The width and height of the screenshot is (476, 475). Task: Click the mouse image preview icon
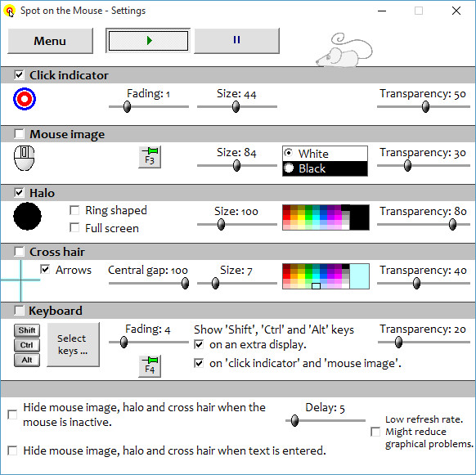25,158
